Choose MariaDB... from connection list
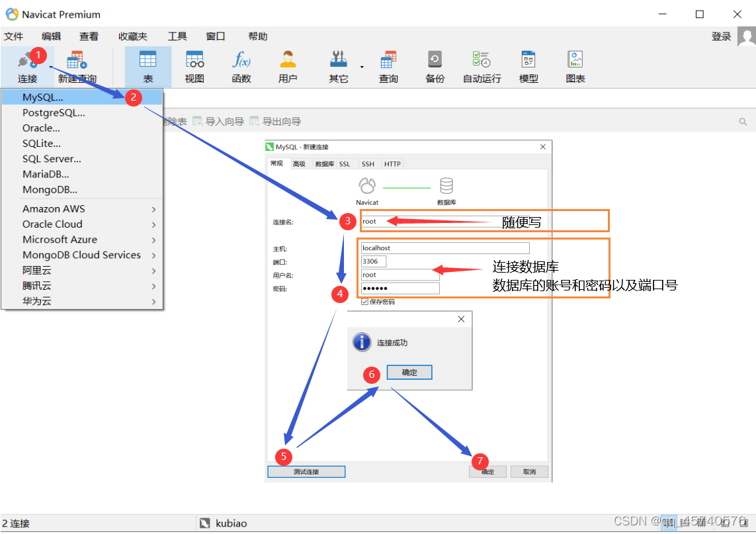 pos(82,175)
